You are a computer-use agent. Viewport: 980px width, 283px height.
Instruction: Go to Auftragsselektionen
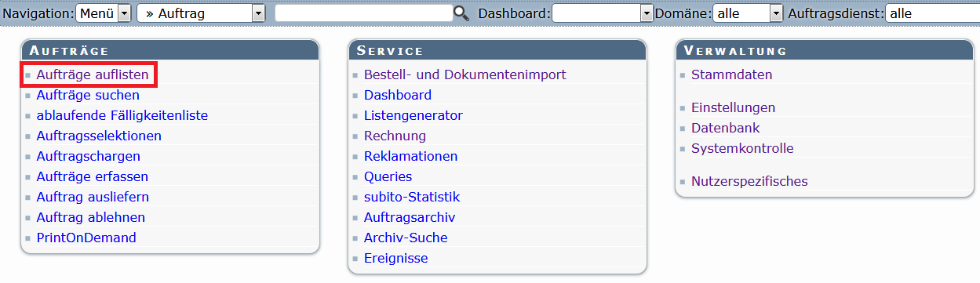(x=99, y=136)
